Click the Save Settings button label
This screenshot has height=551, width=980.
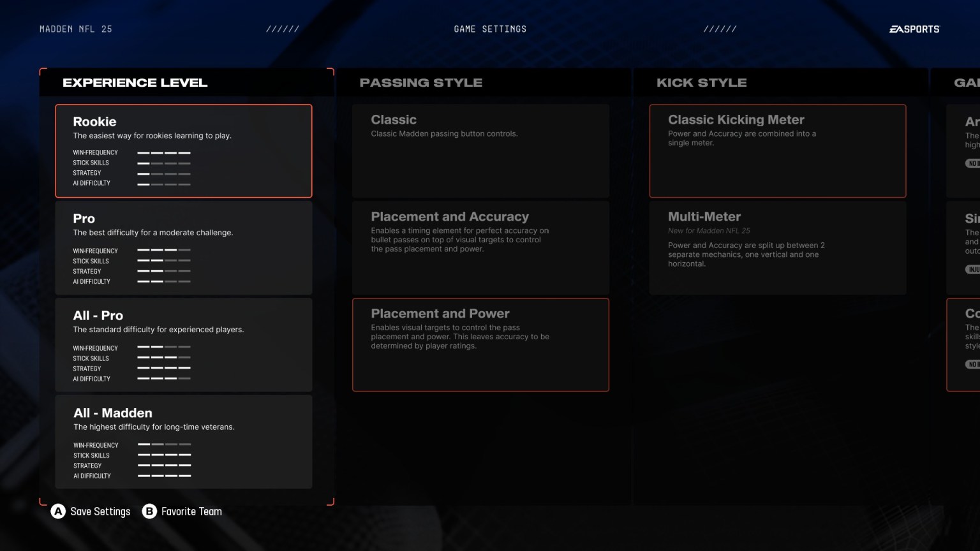click(100, 511)
